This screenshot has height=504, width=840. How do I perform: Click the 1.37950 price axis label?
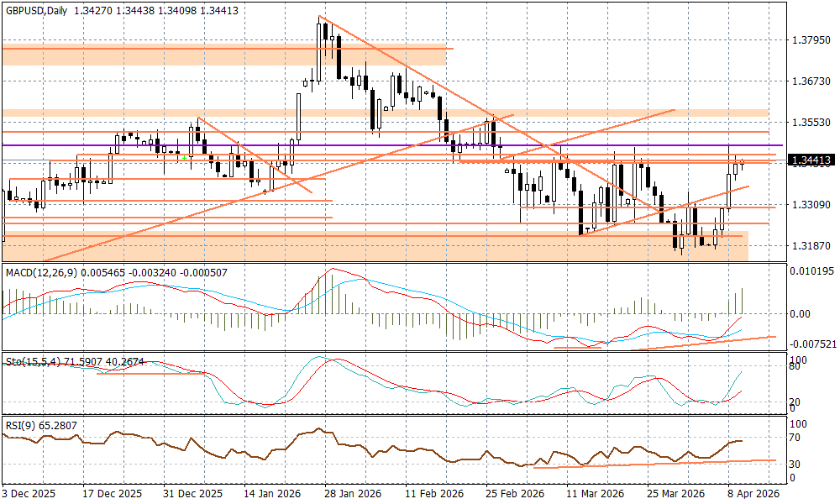pyautogui.click(x=811, y=40)
